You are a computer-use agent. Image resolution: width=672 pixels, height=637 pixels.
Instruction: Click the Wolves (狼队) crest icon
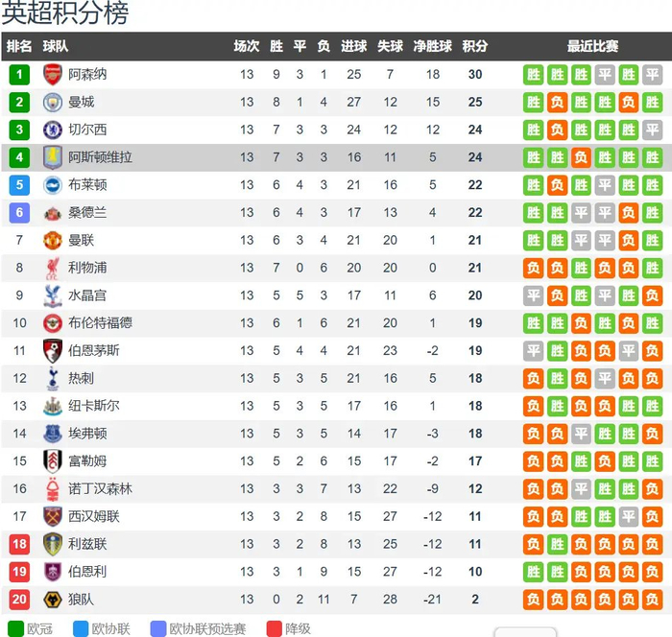click(52, 599)
